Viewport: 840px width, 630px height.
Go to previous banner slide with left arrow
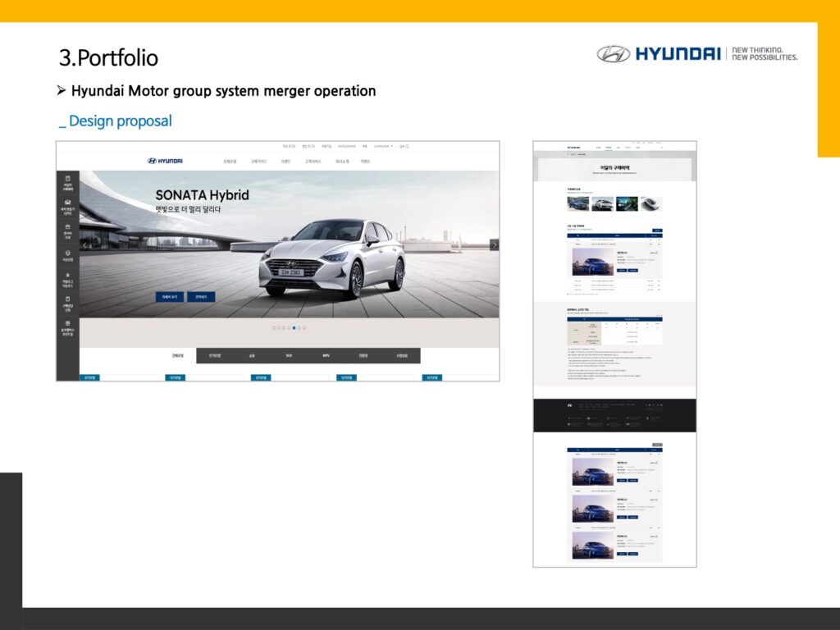click(84, 244)
